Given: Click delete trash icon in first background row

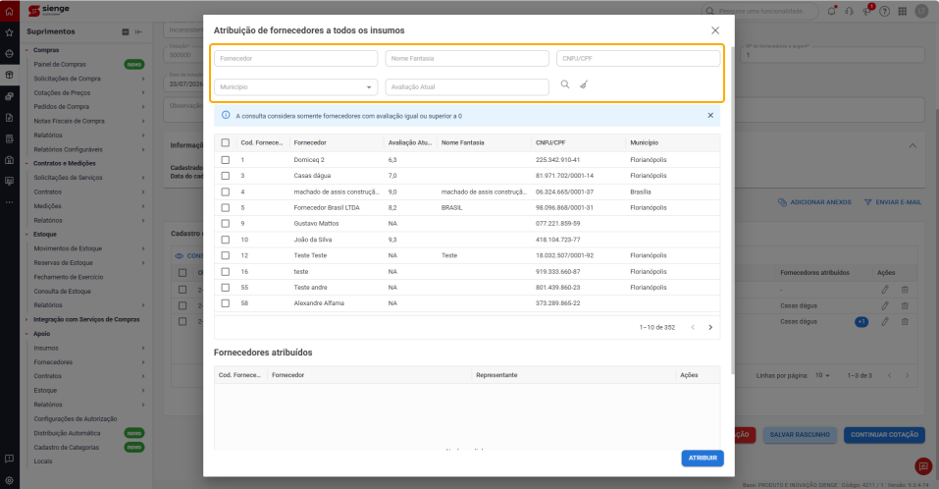Looking at the screenshot, I should (905, 290).
